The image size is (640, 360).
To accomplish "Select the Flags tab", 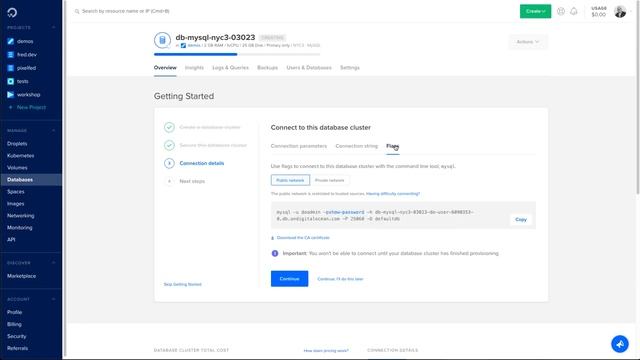I will (x=393, y=146).
